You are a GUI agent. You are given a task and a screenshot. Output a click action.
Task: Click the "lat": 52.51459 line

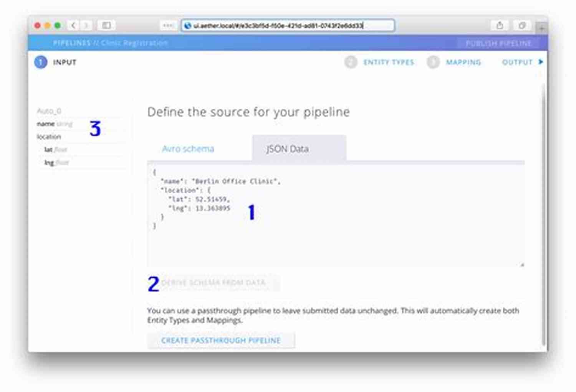click(x=199, y=199)
